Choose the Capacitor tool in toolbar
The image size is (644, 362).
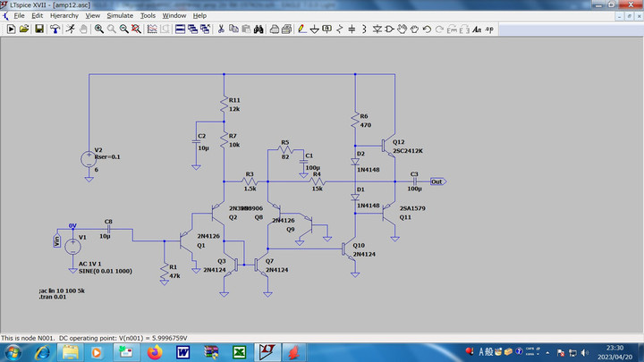[x=352, y=29]
